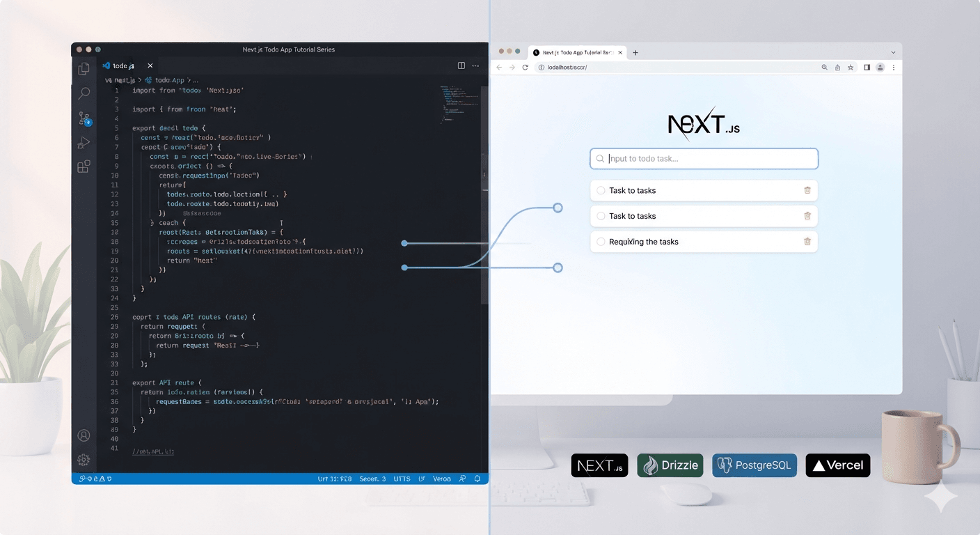Open a new browser tab with the plus button
The height and width of the screenshot is (535, 980).
(x=635, y=52)
